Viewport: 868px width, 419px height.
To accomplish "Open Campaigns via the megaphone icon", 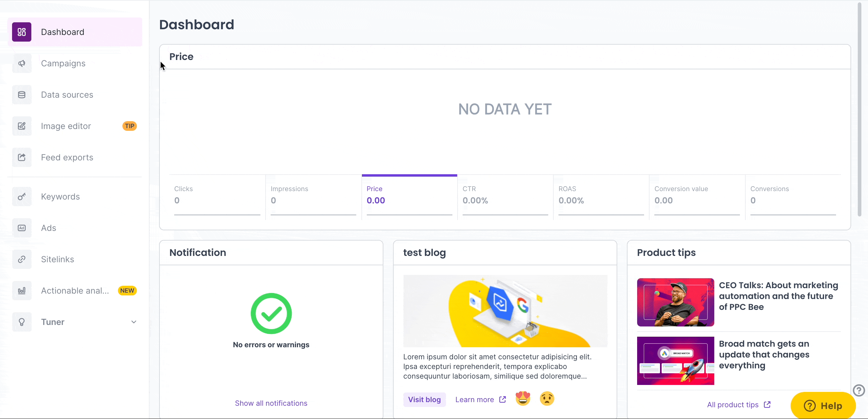I will (22, 63).
